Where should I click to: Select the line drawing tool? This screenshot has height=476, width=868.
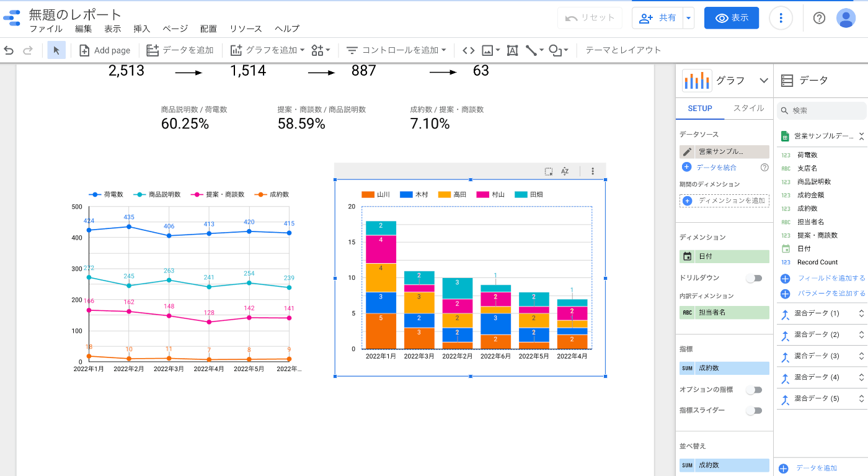534,50
